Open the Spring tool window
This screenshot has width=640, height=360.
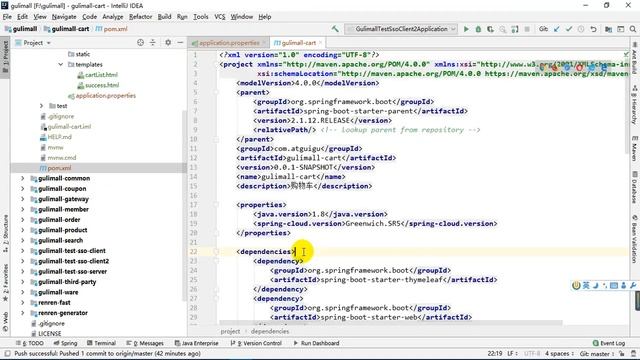pyautogui.click(x=65, y=343)
